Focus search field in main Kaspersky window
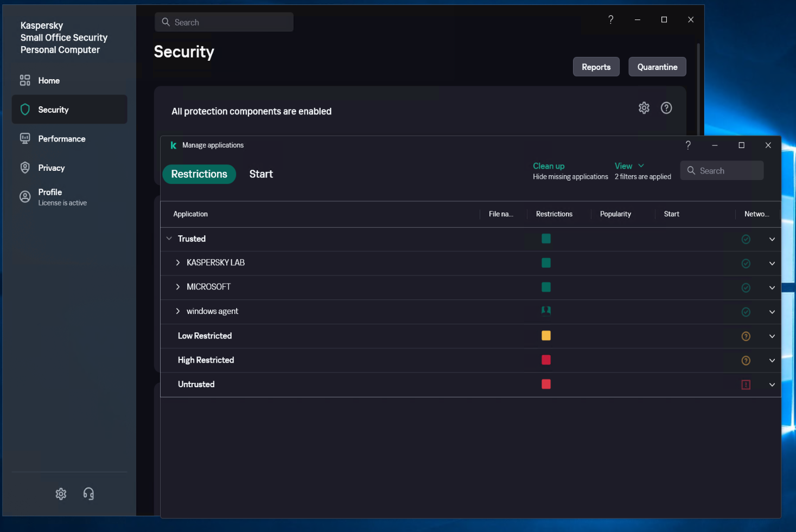The height and width of the screenshot is (532, 796). [224, 22]
